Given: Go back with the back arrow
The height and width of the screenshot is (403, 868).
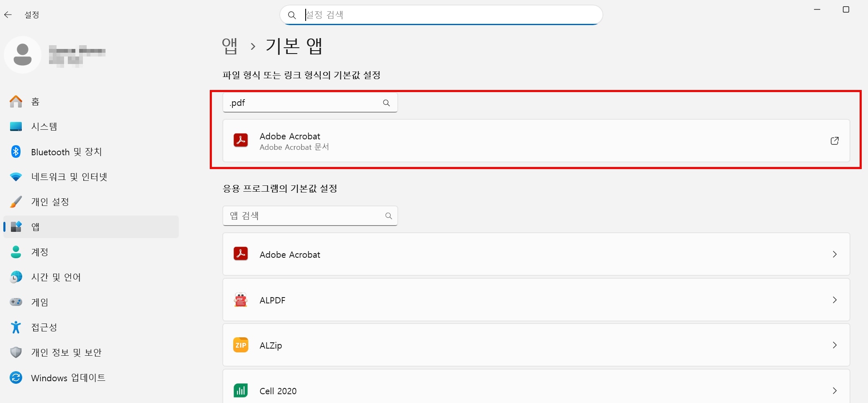Looking at the screenshot, I should [x=8, y=15].
